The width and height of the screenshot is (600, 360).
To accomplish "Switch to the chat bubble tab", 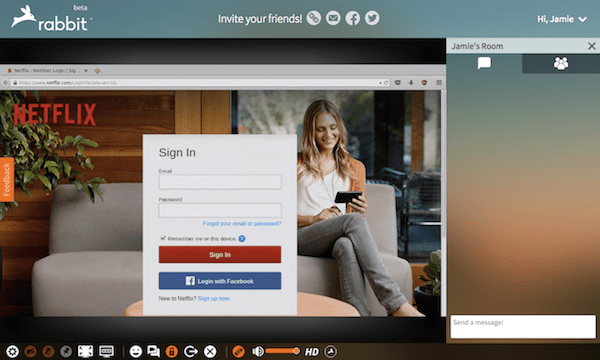I will tap(484, 63).
